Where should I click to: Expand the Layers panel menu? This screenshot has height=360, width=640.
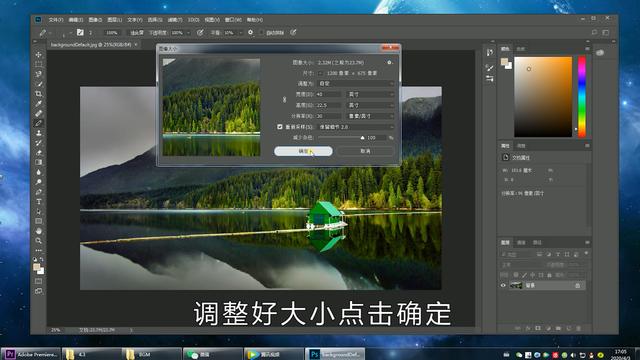587,242
